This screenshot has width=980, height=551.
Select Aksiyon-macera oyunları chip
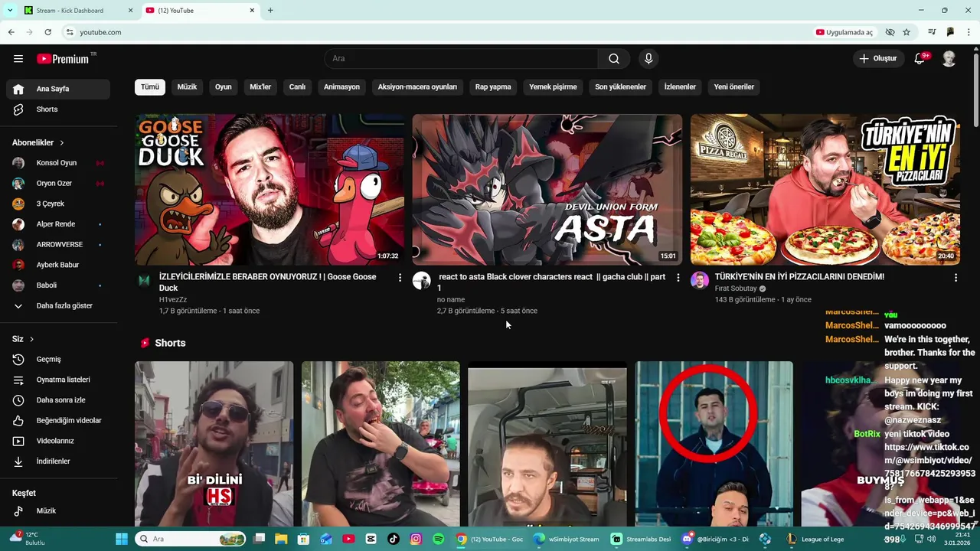(417, 86)
